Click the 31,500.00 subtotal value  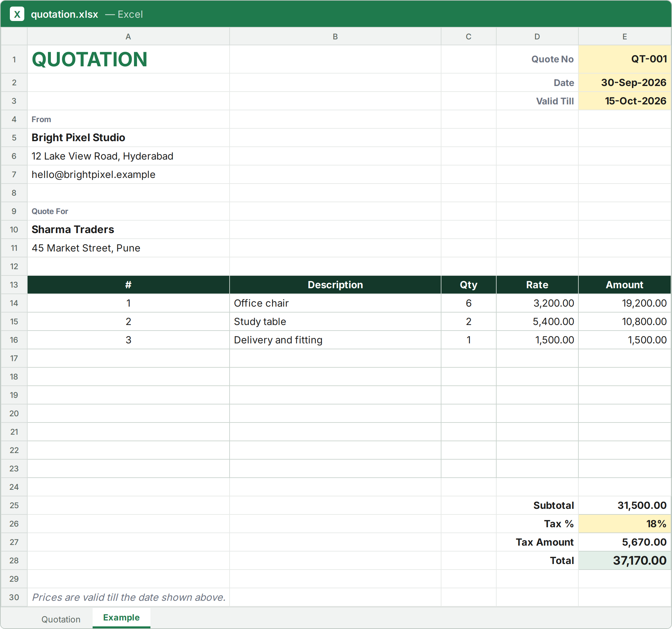(x=625, y=505)
